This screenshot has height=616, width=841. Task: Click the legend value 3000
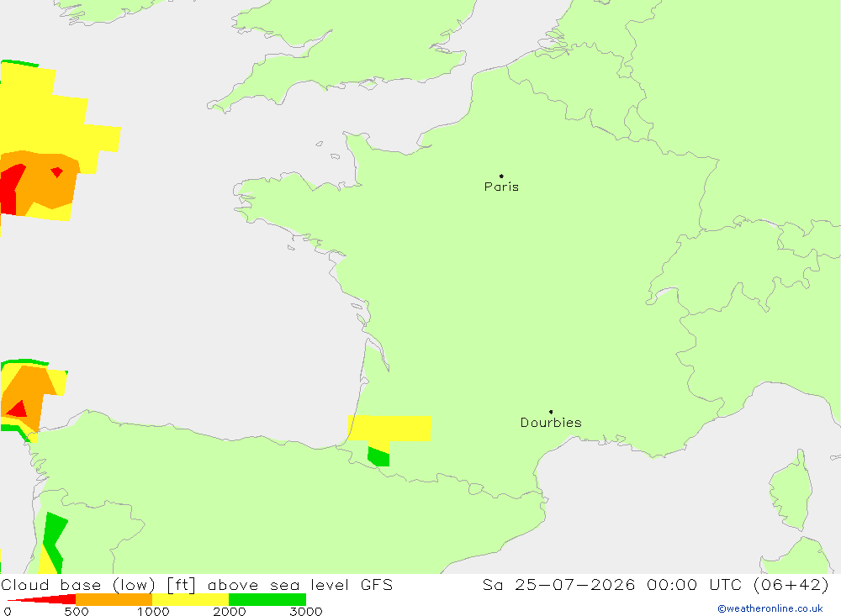click(x=306, y=611)
